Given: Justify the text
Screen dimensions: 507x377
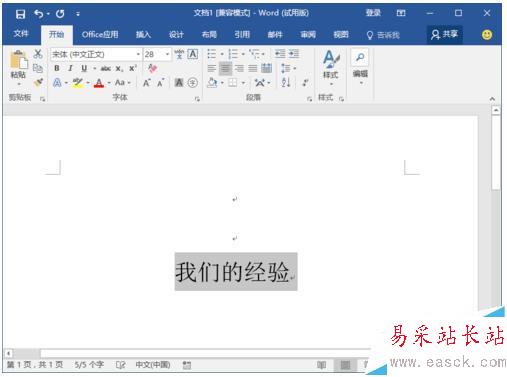Looking at the screenshot, I should click(253, 68).
